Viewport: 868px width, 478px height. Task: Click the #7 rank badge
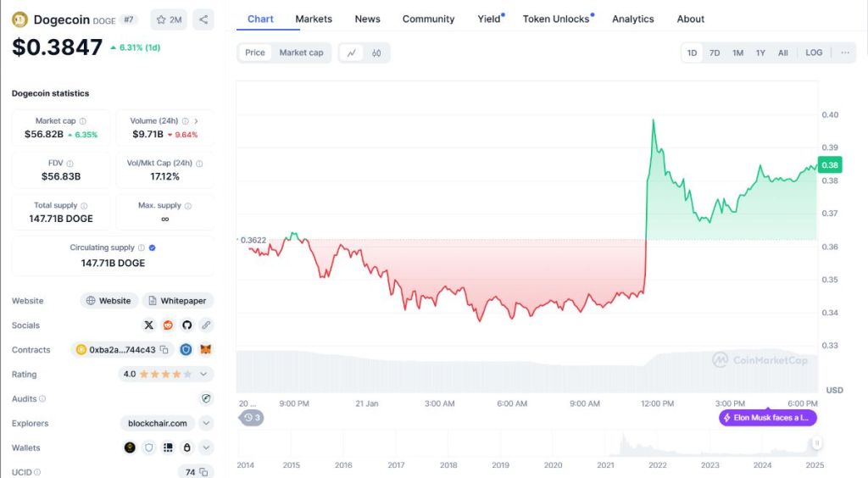point(129,20)
